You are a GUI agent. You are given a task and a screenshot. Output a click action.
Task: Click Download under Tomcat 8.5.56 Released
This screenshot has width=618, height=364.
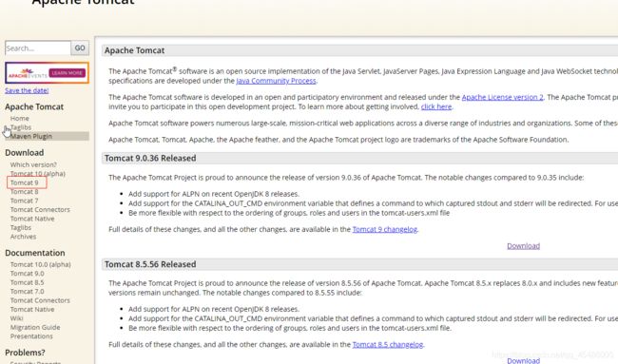tap(524, 360)
